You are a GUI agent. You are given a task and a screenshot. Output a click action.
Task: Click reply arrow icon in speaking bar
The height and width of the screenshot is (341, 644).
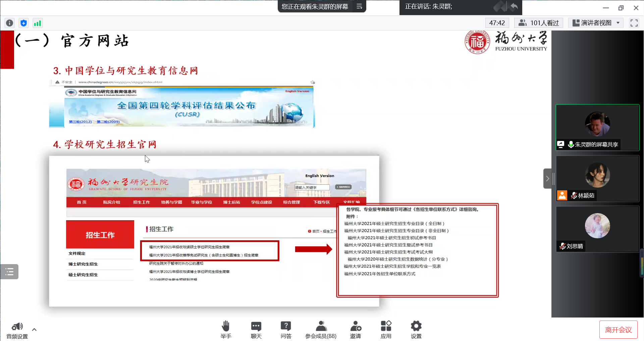pyautogui.click(x=514, y=6)
